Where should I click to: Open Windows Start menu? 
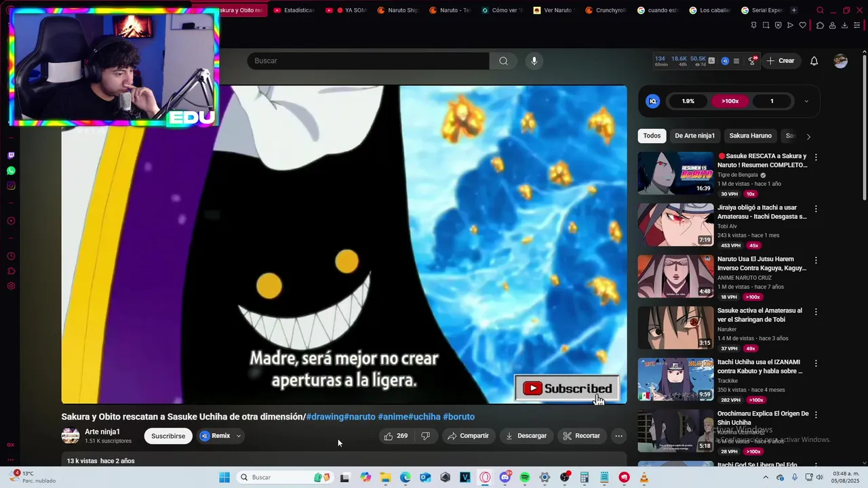(224, 477)
